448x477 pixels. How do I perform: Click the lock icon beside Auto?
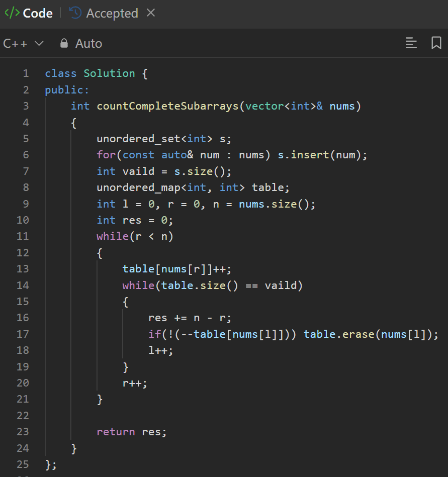[x=64, y=44]
